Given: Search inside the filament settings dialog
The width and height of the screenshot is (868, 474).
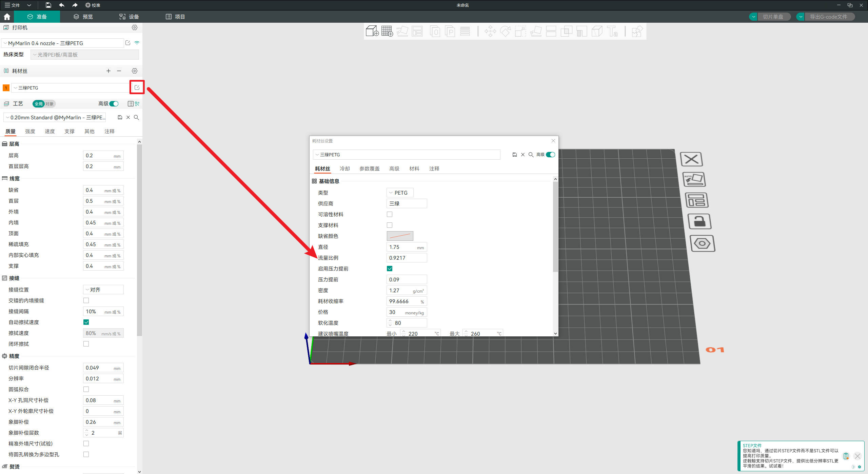Looking at the screenshot, I should coord(531,155).
